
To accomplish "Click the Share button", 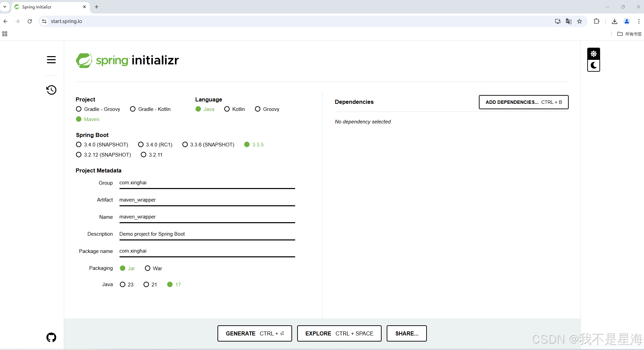I will [407, 333].
